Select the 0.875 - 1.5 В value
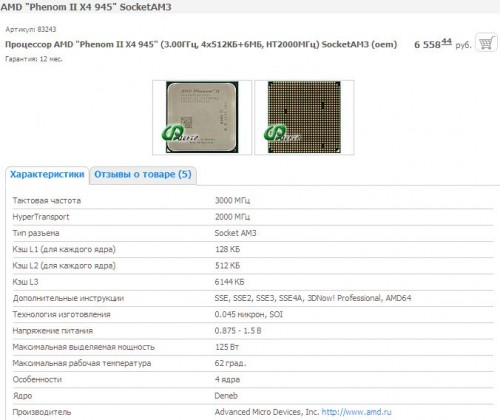Image resolution: width=500 pixels, height=420 pixels. tap(238, 331)
